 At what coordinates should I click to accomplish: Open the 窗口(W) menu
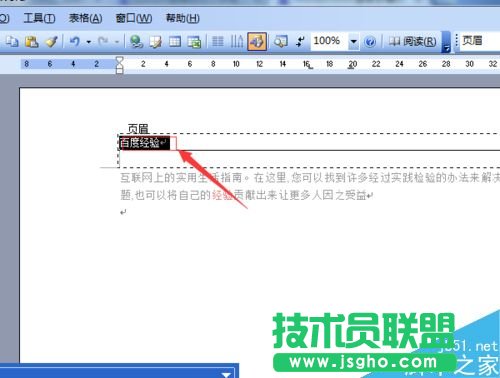(x=134, y=18)
